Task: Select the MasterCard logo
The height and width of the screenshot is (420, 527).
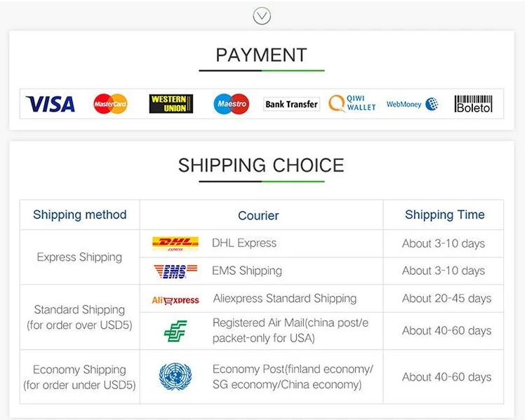Action: coord(110,104)
